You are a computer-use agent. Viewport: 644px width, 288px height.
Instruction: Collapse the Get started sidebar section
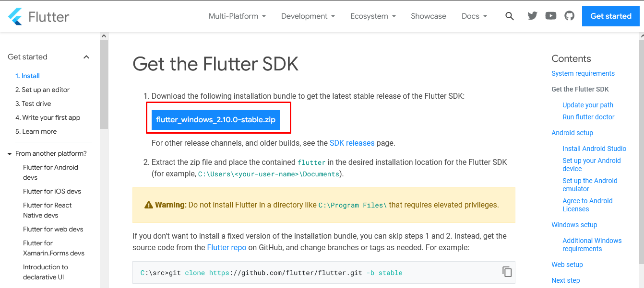(86, 57)
